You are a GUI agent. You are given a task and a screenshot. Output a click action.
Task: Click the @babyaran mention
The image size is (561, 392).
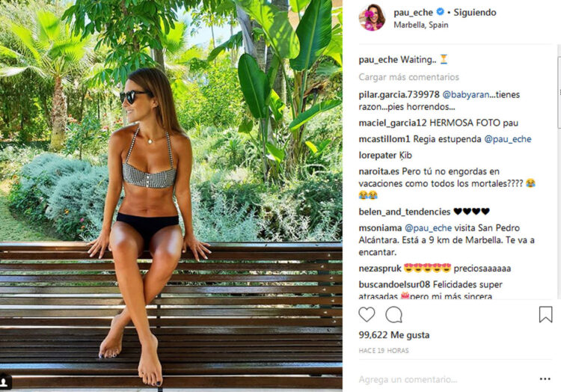pyautogui.click(x=468, y=95)
